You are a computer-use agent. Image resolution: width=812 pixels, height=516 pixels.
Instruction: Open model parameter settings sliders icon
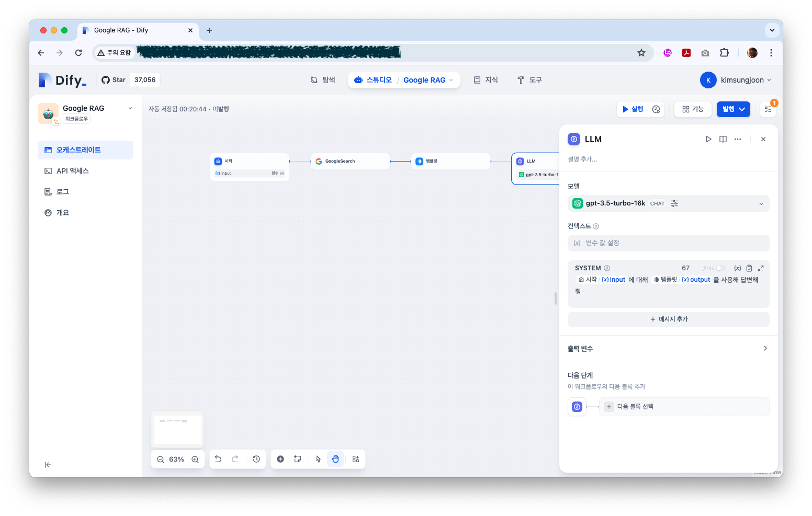[674, 203]
